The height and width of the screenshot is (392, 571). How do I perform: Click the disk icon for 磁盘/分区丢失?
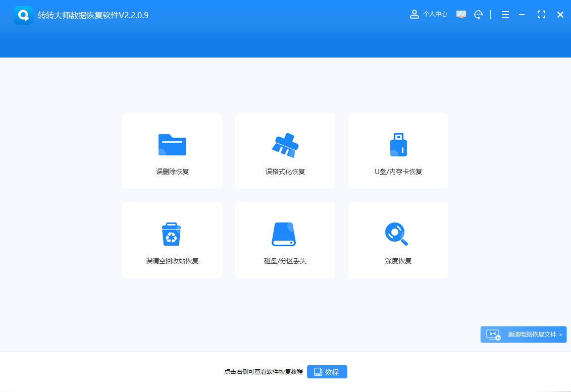coord(285,234)
